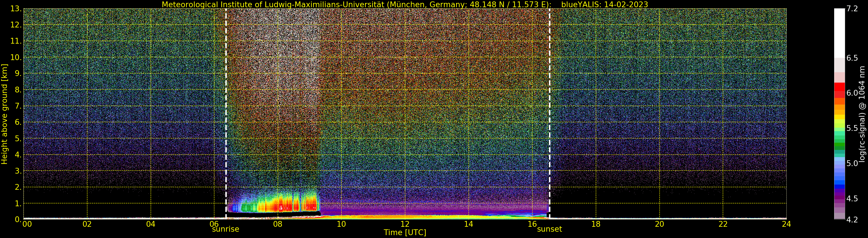Click the height tick label 4.
868x238 pixels.
(x=18, y=155)
